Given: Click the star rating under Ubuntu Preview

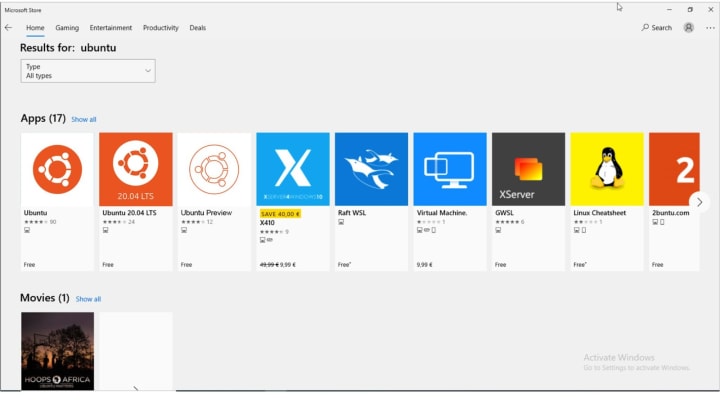Looking at the screenshot, I should [192, 222].
